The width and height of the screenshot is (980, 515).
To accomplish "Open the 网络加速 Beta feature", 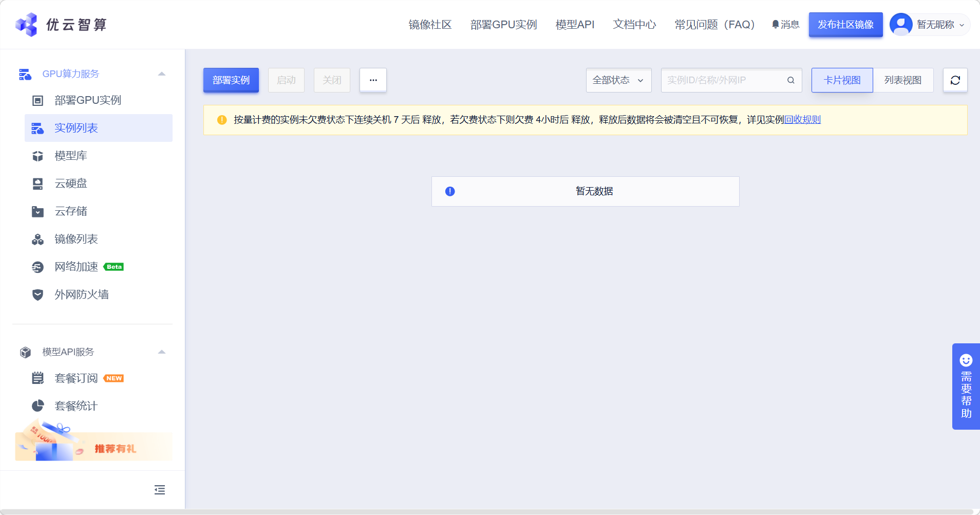I will click(76, 267).
